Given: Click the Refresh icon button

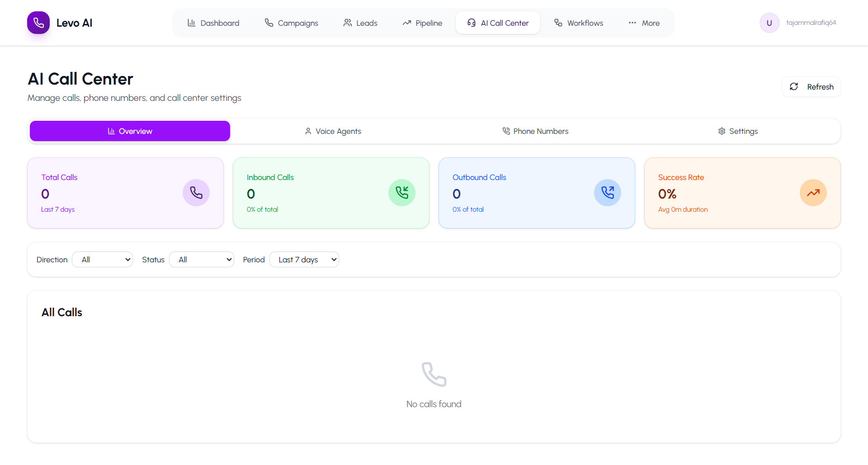Looking at the screenshot, I should tap(794, 86).
